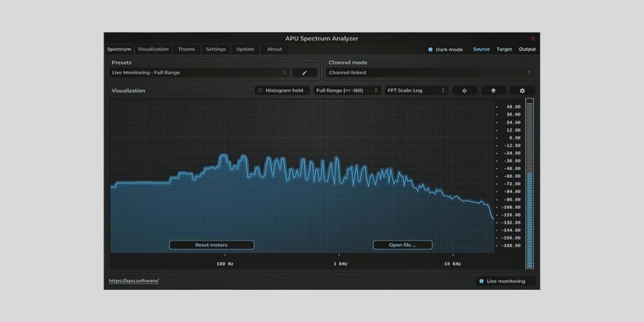Viewport: 644px width, 322px height.
Task: Open the Full Range (>= -160) dropdown
Action: pyautogui.click(x=347, y=90)
